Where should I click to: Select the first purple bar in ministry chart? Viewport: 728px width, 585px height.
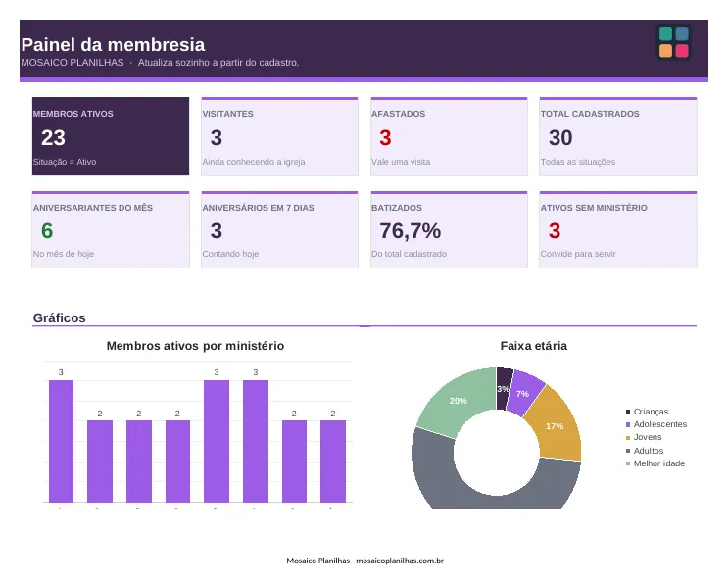pos(62,441)
